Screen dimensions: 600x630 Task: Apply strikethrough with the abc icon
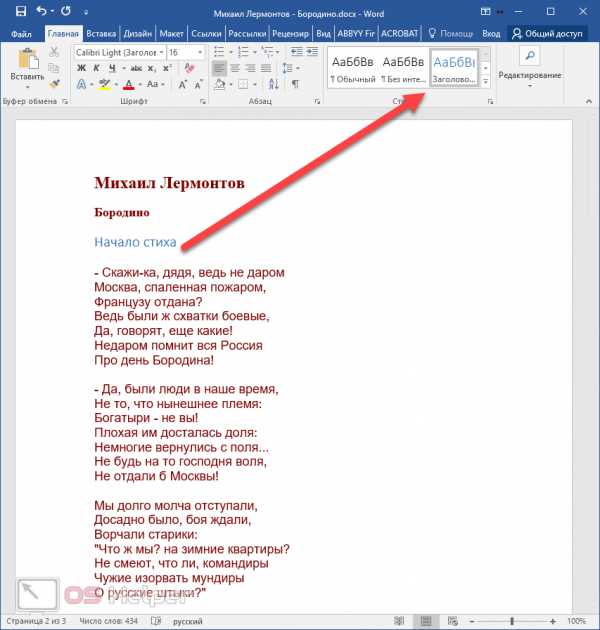pos(136,68)
